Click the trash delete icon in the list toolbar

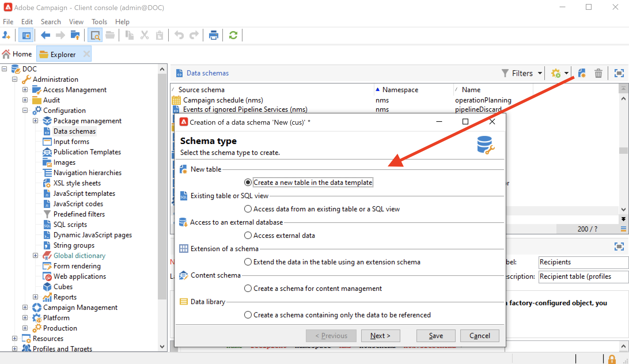pyautogui.click(x=598, y=73)
